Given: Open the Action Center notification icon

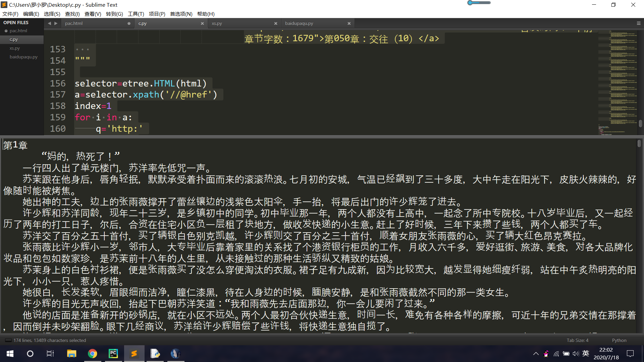Looking at the screenshot, I should tap(630, 354).
